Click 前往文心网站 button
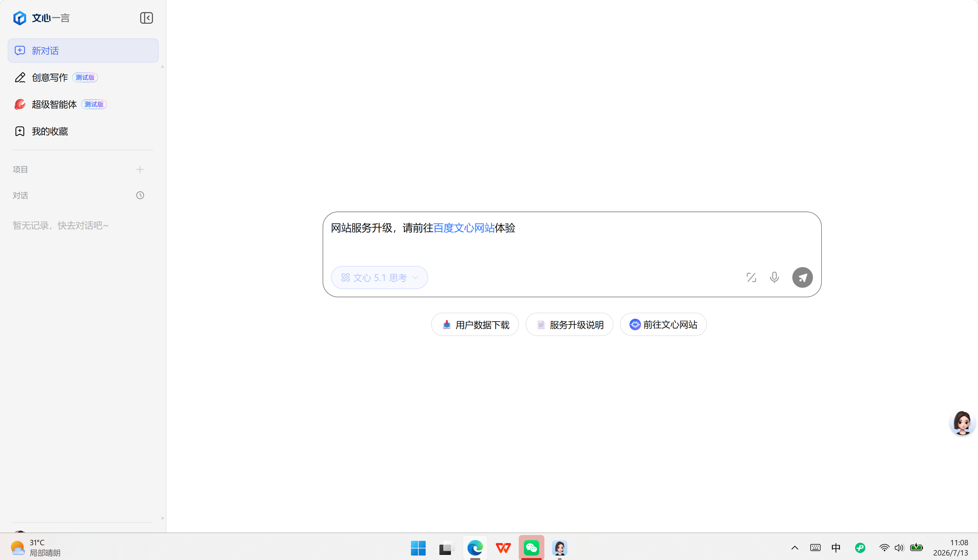This screenshot has width=978, height=560. tap(663, 324)
